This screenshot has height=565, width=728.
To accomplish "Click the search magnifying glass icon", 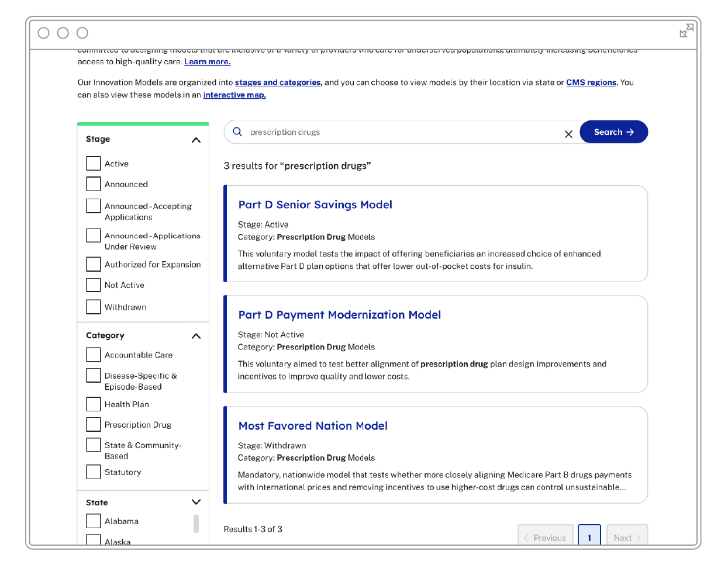I will [237, 132].
